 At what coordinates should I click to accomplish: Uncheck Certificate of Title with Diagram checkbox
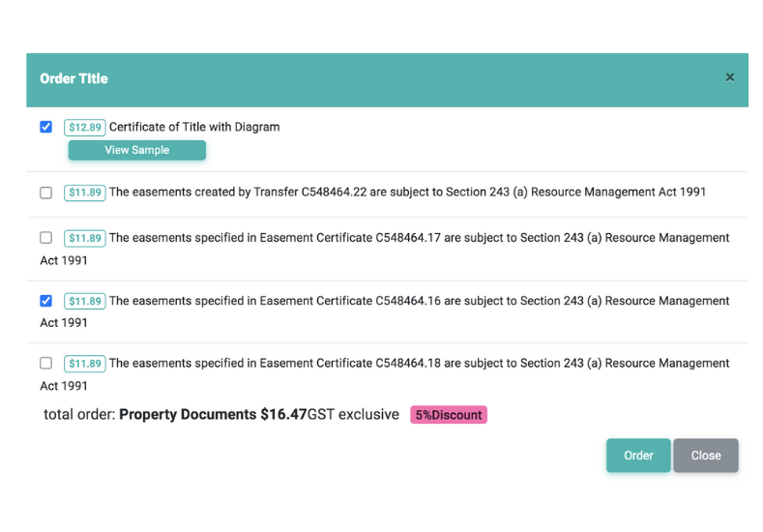tap(45, 127)
